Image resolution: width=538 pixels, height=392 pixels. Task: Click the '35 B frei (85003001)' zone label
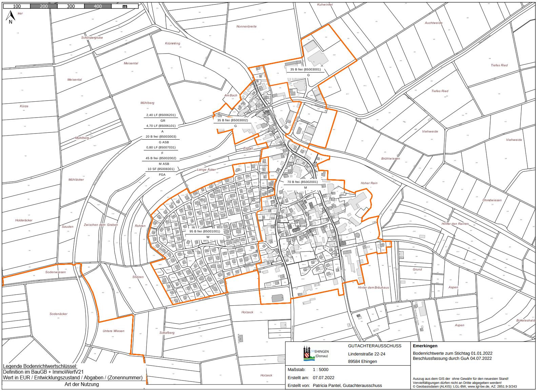pyautogui.click(x=305, y=69)
